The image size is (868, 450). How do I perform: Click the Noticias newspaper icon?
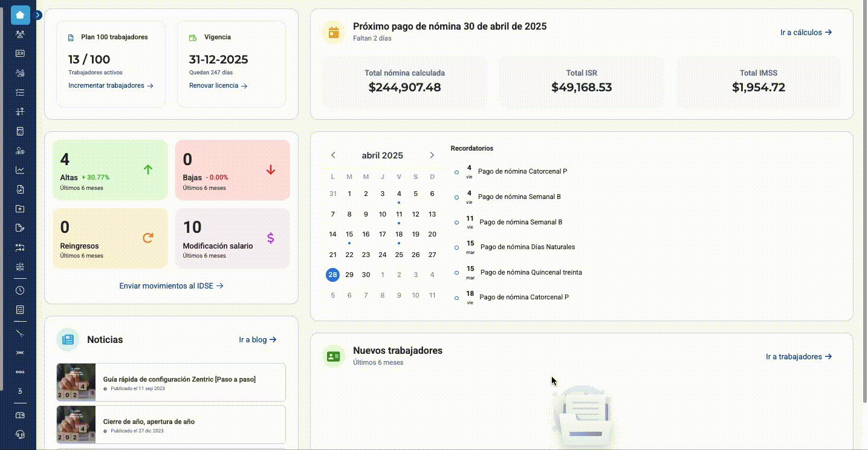pos(68,340)
